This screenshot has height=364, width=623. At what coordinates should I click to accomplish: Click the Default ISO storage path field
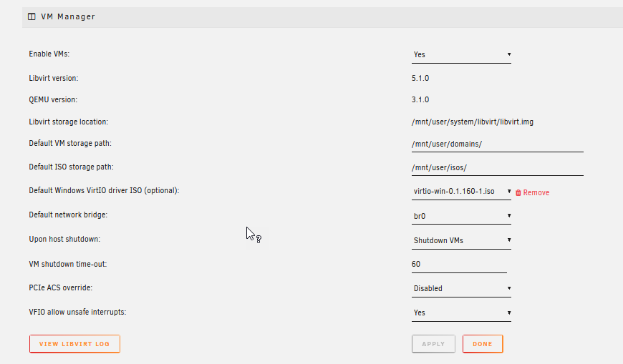click(498, 168)
